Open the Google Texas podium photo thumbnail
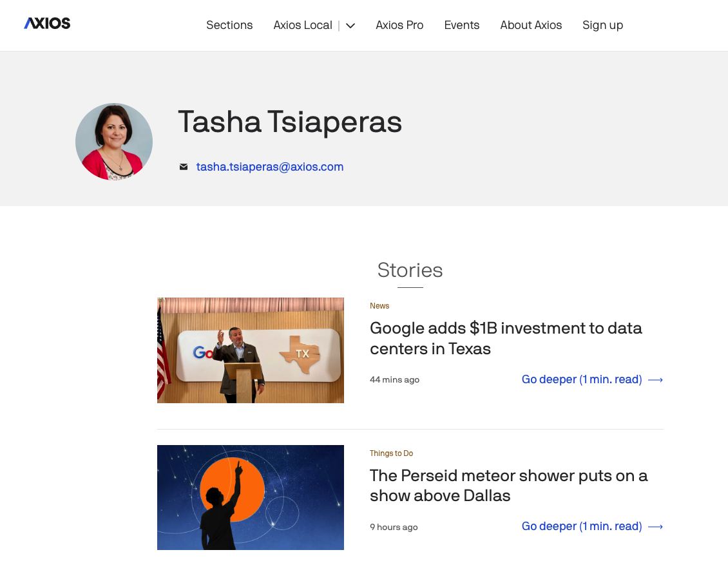Viewport: 728px width, 570px height. [x=250, y=350]
